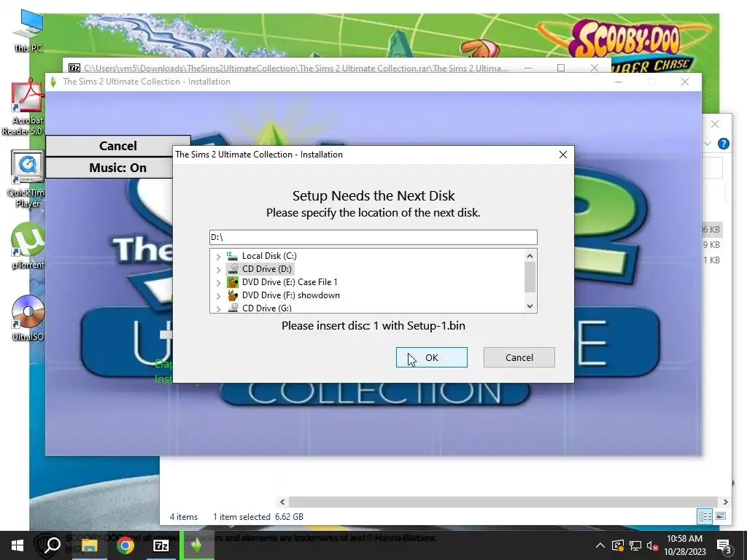Expand the CD Drive (G:) node
747x560 pixels.
(218, 308)
